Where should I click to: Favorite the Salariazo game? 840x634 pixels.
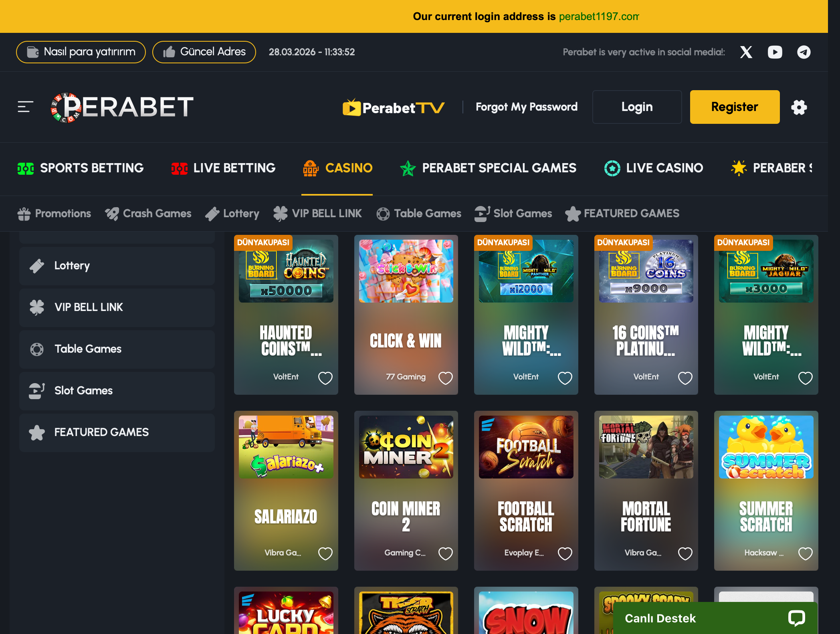click(x=325, y=553)
